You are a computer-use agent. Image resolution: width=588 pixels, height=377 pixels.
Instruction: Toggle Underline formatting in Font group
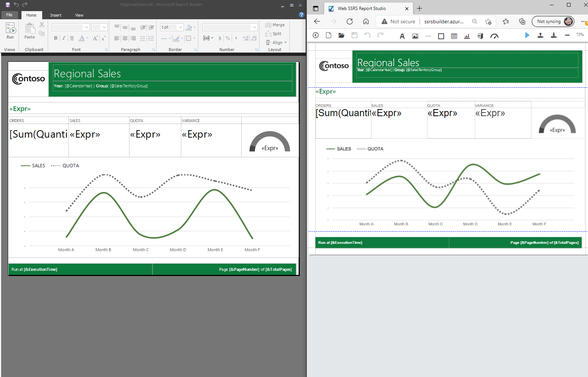click(72, 38)
